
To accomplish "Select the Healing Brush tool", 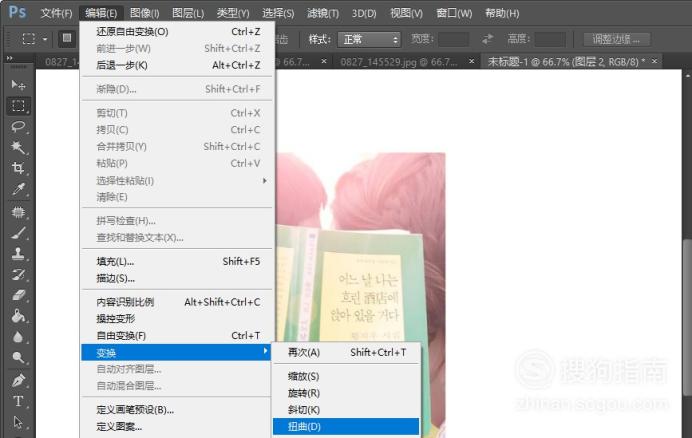I will (x=18, y=212).
